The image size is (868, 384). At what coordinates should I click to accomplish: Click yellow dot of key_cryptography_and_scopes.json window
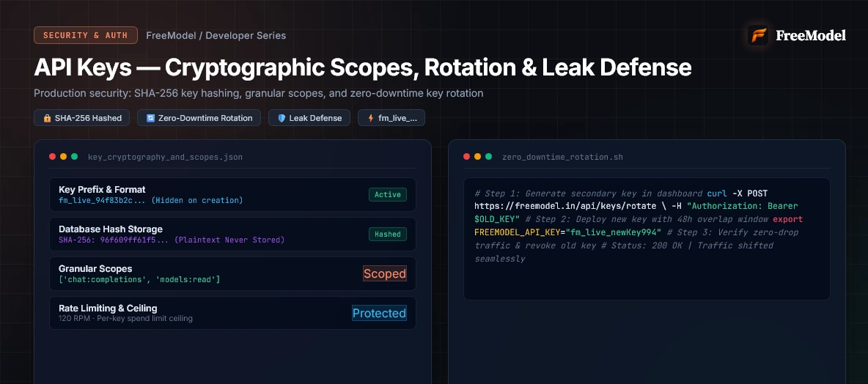click(x=63, y=157)
